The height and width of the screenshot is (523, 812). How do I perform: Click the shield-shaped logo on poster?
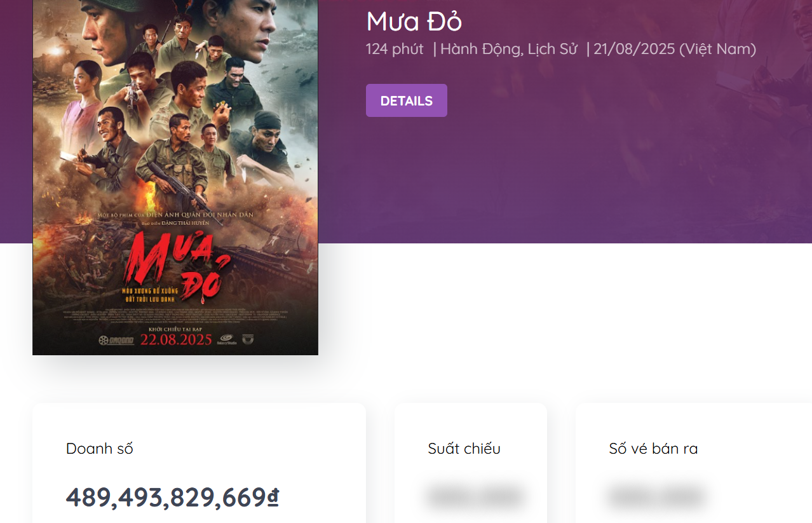click(248, 339)
